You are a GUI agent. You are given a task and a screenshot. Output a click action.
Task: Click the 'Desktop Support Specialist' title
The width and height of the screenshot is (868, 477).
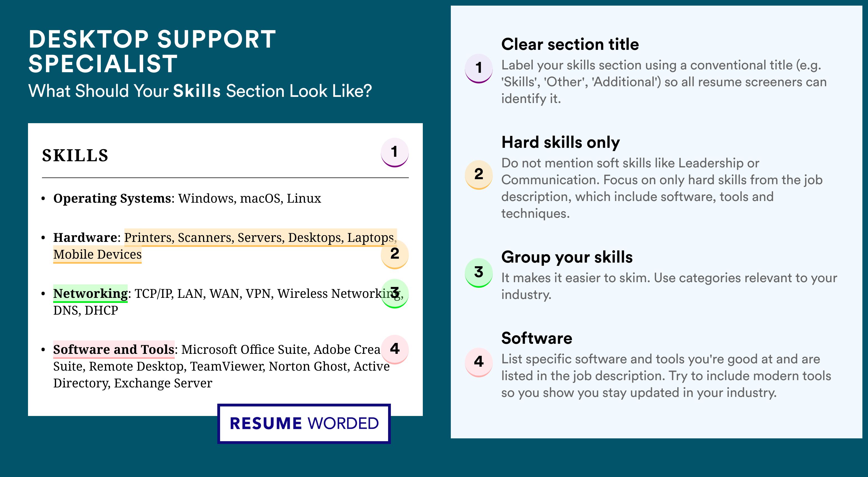tap(152, 51)
